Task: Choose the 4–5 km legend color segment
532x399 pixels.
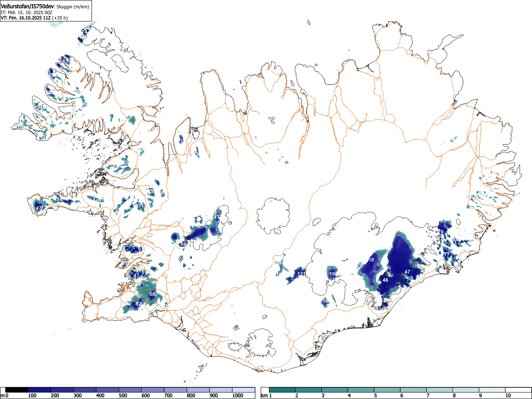Action: click(361, 390)
